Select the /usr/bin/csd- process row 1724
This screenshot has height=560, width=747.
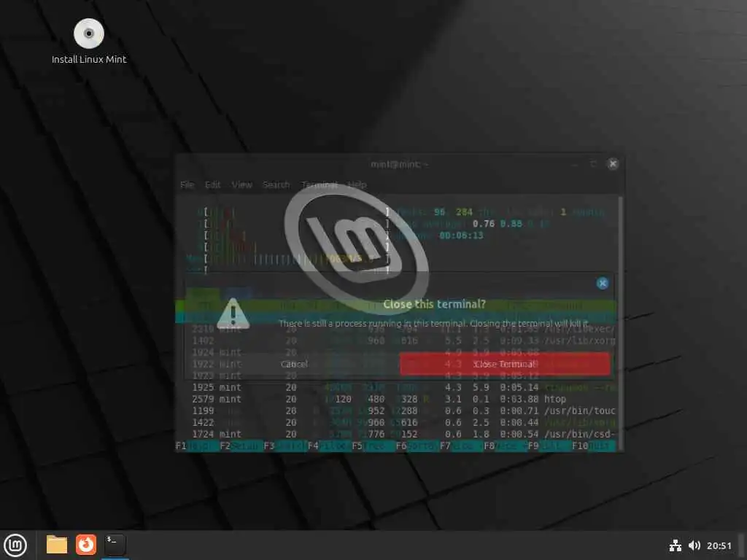(396, 435)
